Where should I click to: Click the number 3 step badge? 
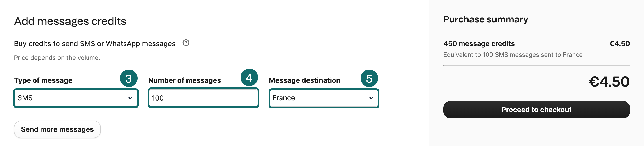129,78
